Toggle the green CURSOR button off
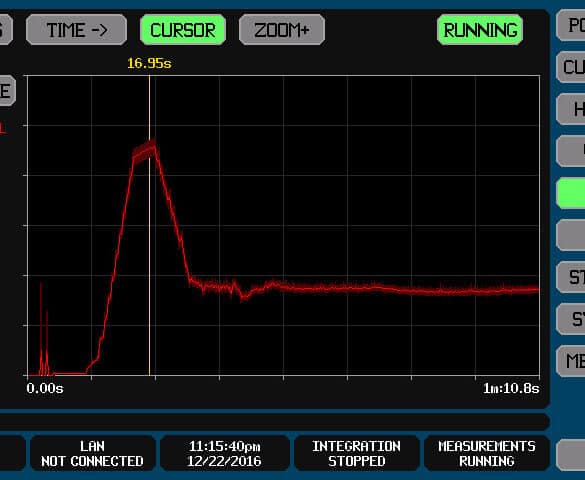The image size is (585, 480). [183, 30]
